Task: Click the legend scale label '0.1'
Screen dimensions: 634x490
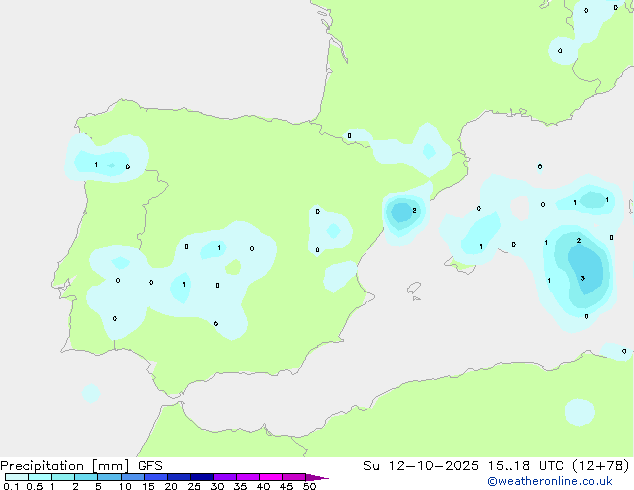Action: click(x=11, y=486)
